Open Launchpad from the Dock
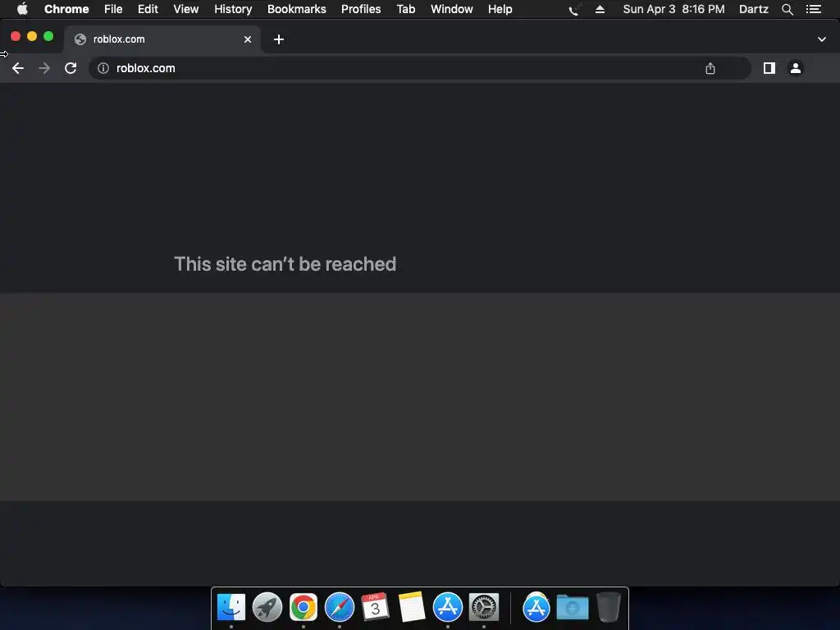This screenshot has width=840, height=630. [267, 607]
